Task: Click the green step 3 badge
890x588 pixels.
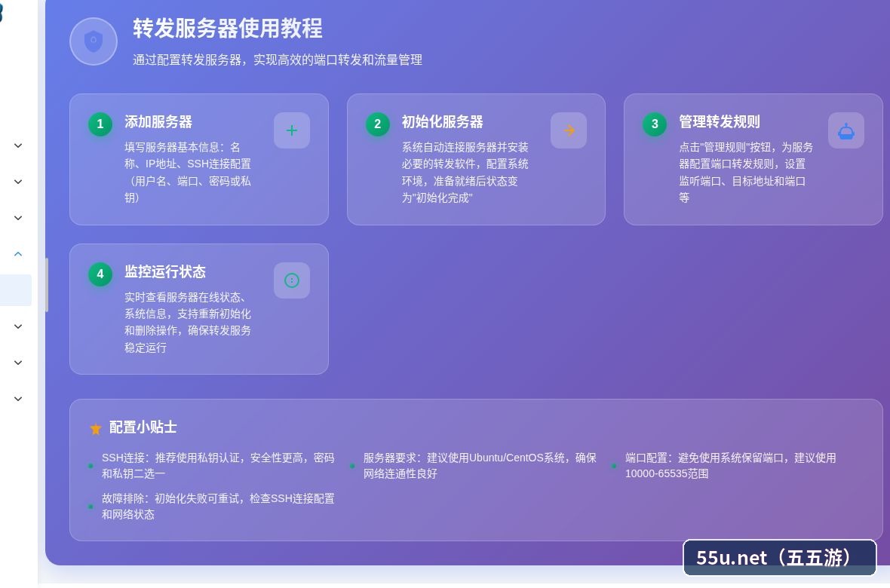Action: (x=655, y=124)
